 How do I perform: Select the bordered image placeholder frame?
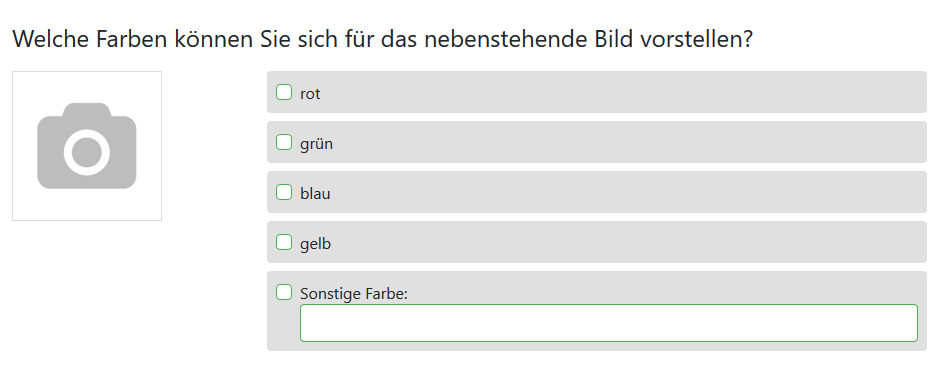87,146
